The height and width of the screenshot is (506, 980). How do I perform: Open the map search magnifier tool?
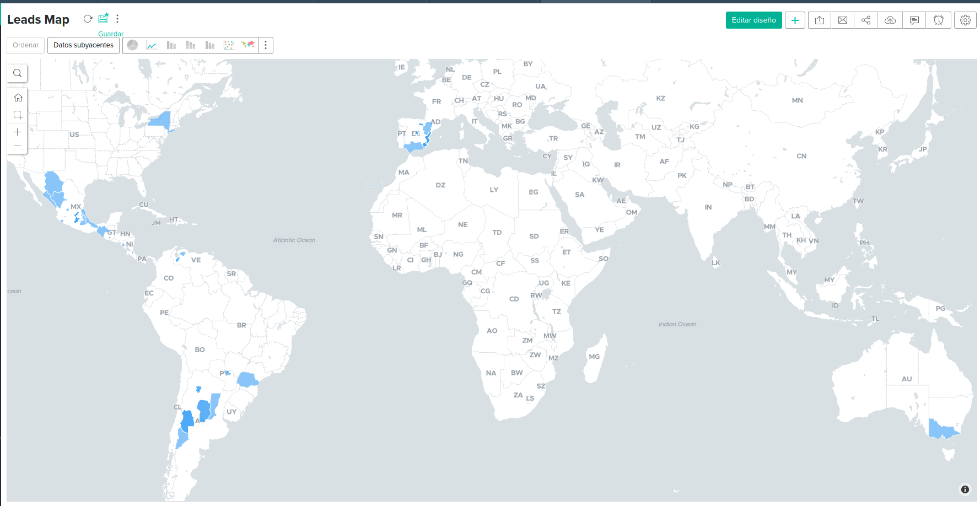point(17,73)
